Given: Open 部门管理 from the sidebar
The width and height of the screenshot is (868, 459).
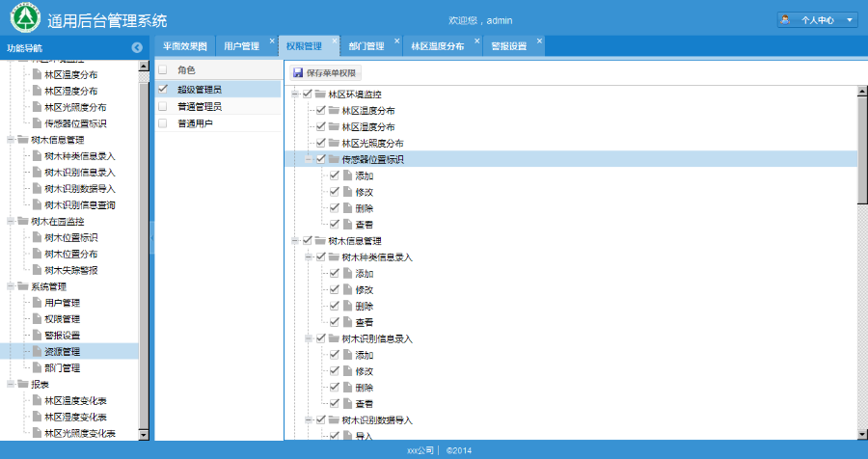Looking at the screenshot, I should point(62,367).
